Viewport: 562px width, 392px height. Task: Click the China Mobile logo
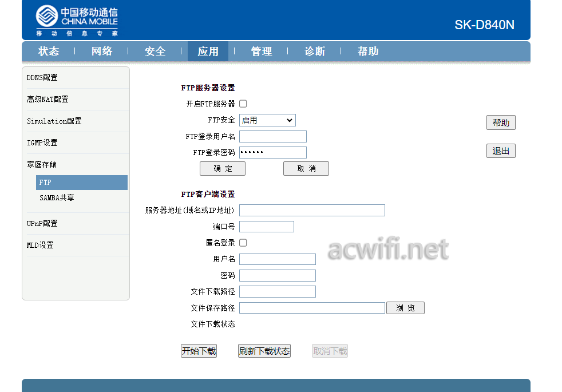pos(77,21)
